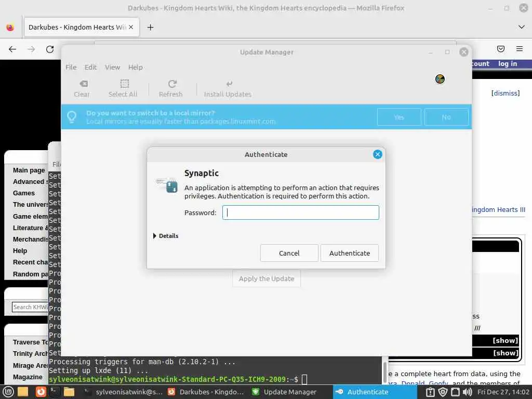Image resolution: width=532 pixels, height=399 pixels.
Task: Click the dismiss link on wiki
Action: pyautogui.click(x=506, y=93)
